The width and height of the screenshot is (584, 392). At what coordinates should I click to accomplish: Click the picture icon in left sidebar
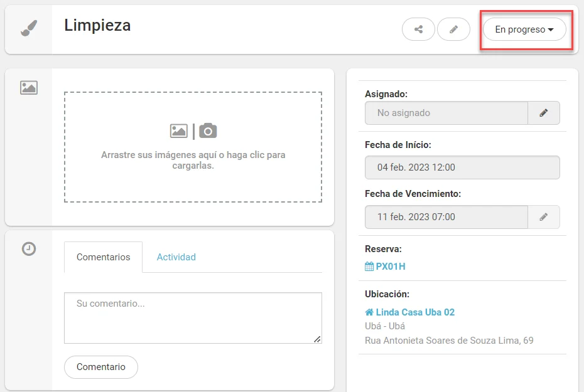coord(29,88)
